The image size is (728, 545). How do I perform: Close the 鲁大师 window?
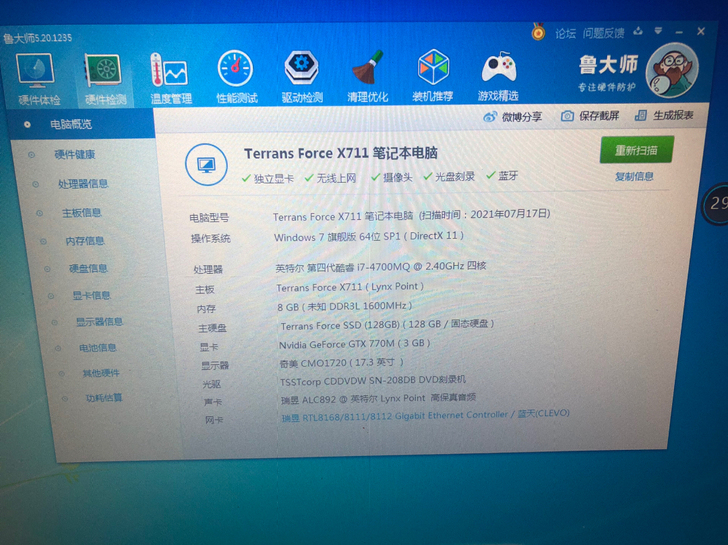(x=701, y=31)
